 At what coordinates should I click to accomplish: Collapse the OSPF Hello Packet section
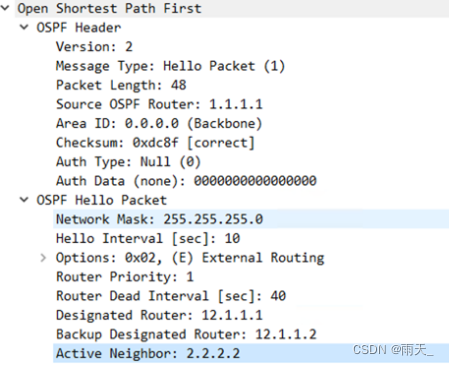click(x=24, y=200)
